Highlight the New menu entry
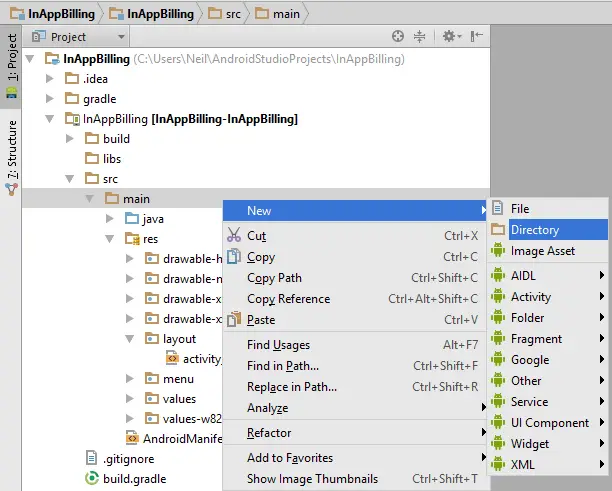The image size is (612, 491). point(354,210)
